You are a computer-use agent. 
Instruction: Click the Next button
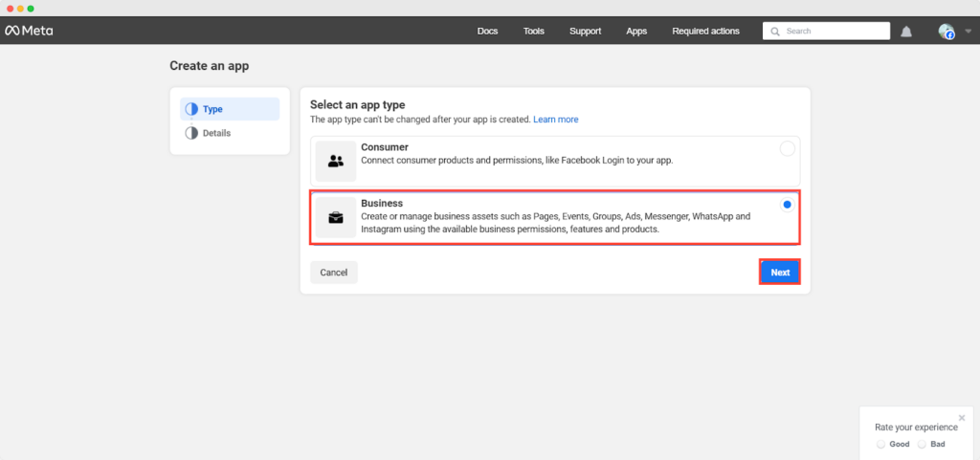coord(780,273)
